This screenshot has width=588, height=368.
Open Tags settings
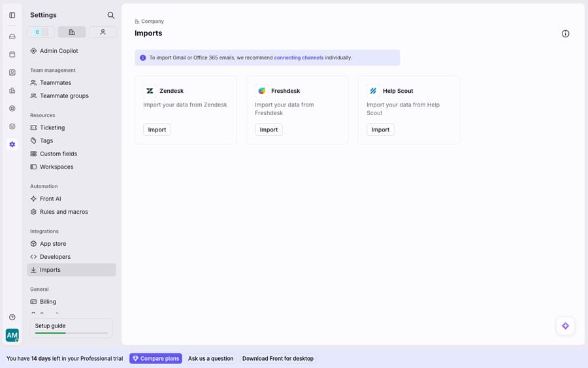click(71, 141)
